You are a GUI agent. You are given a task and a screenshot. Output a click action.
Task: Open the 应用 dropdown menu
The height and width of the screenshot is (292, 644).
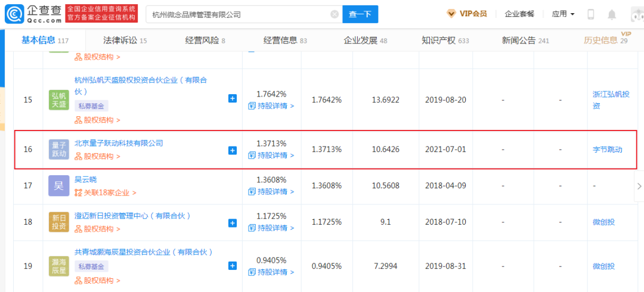[563, 14]
